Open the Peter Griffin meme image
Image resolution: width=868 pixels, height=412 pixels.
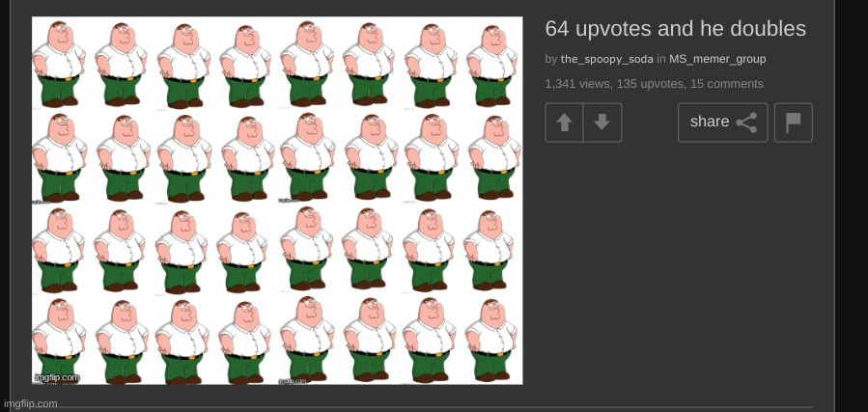coord(277,200)
